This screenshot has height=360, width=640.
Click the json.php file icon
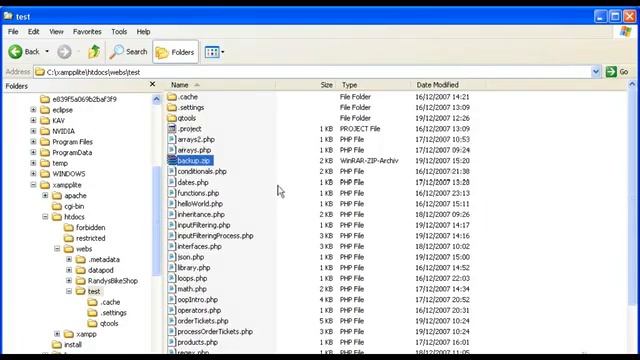pos(172,257)
